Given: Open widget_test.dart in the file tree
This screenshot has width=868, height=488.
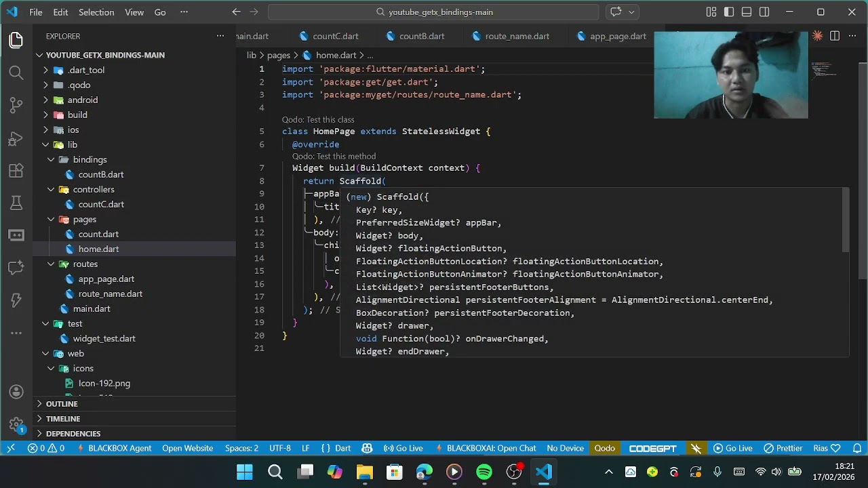Looking at the screenshot, I should pos(134,338).
